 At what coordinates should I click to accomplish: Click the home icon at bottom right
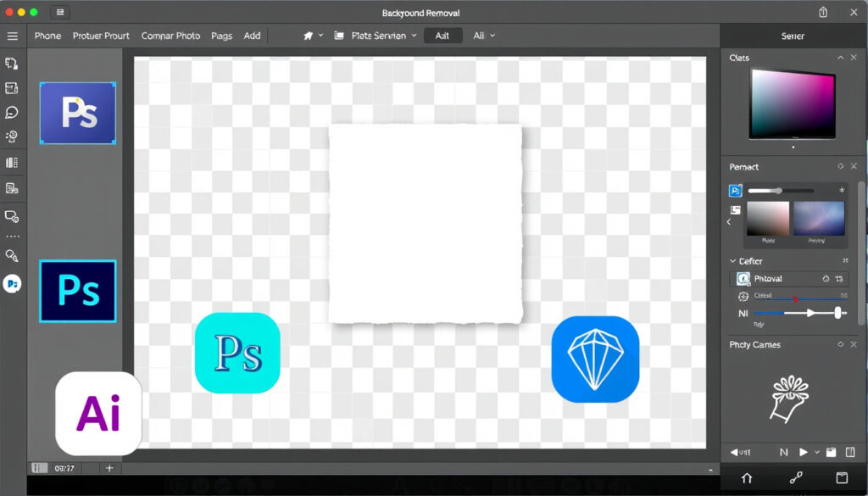coord(747,478)
